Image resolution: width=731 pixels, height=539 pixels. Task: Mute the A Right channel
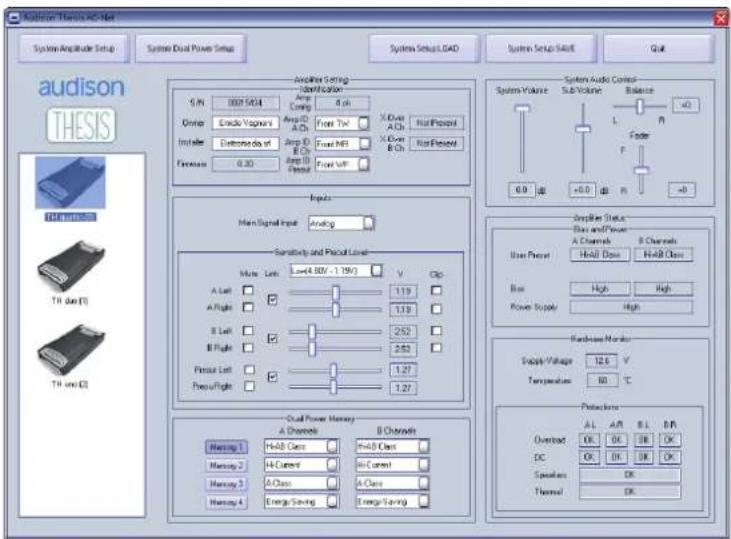(x=248, y=307)
